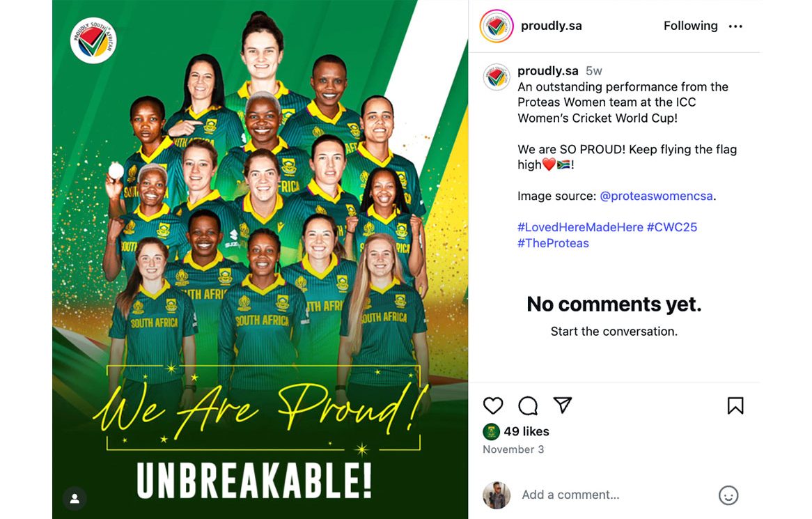Screen dimensions: 812x519
Task: Open proudly.sa avatar beside the caption
Action: tap(497, 77)
